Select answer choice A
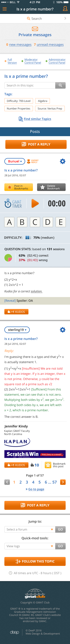 click(x=9, y=222)
